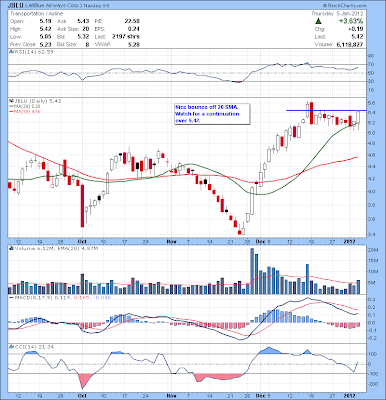Click the tallest volume bar in late November
This screenshot has width=386, height=400.
point(252,271)
